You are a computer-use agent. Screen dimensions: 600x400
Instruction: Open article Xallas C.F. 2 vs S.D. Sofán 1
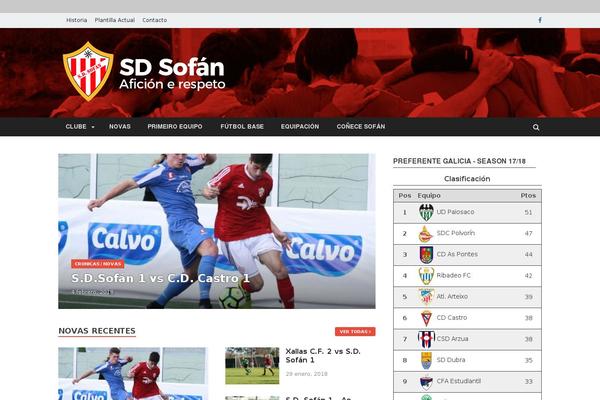click(323, 356)
